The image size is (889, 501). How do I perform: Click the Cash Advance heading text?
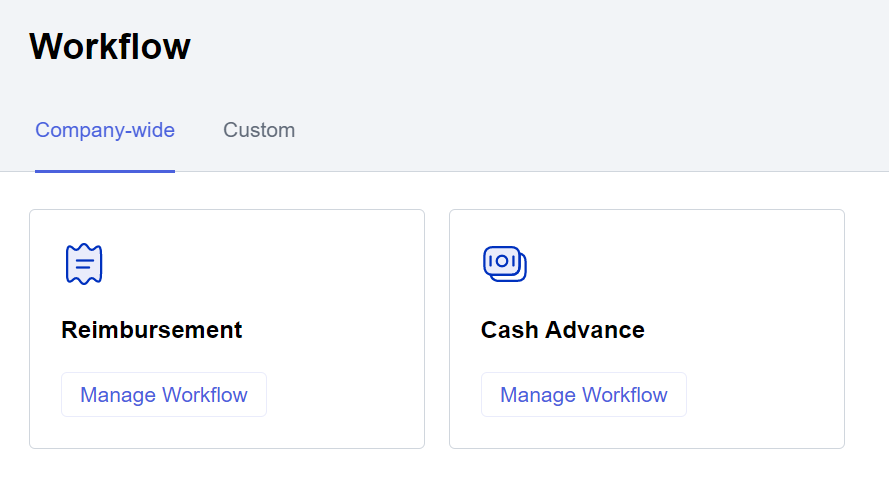point(562,330)
